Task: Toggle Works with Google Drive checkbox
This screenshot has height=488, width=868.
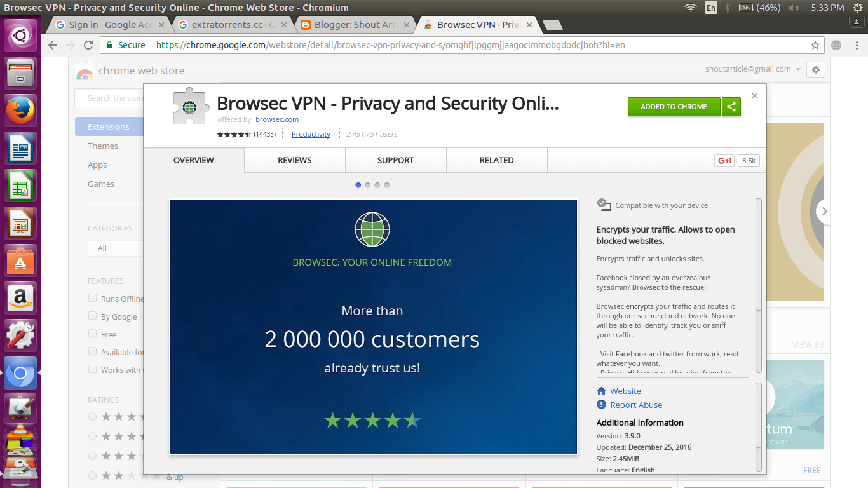Action: point(93,369)
